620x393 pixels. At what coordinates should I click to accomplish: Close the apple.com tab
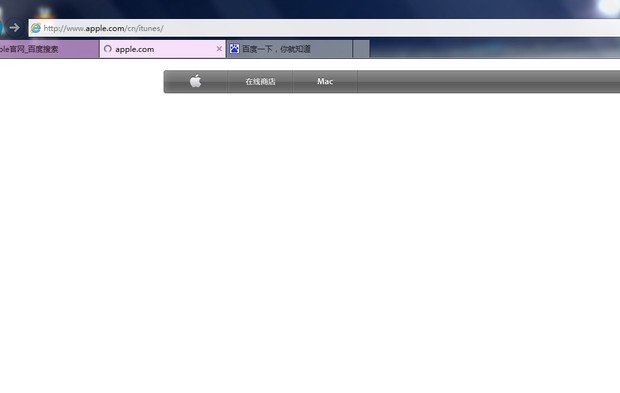(219, 49)
